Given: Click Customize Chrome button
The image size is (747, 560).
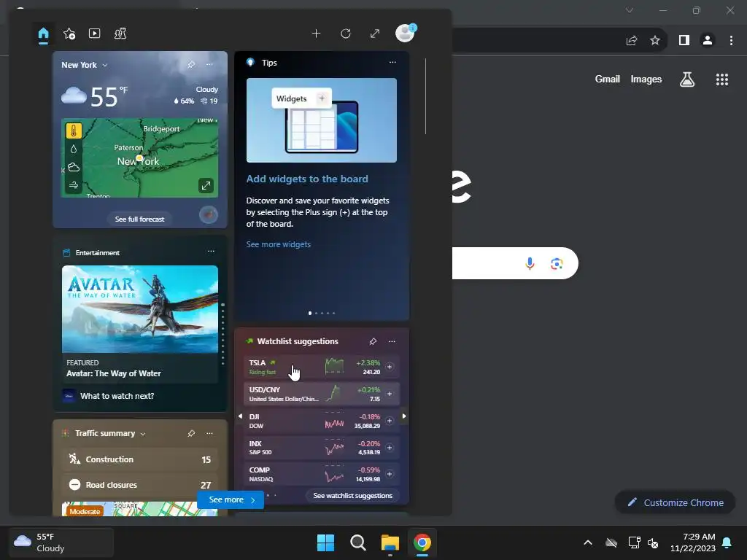Looking at the screenshot, I should [675, 502].
